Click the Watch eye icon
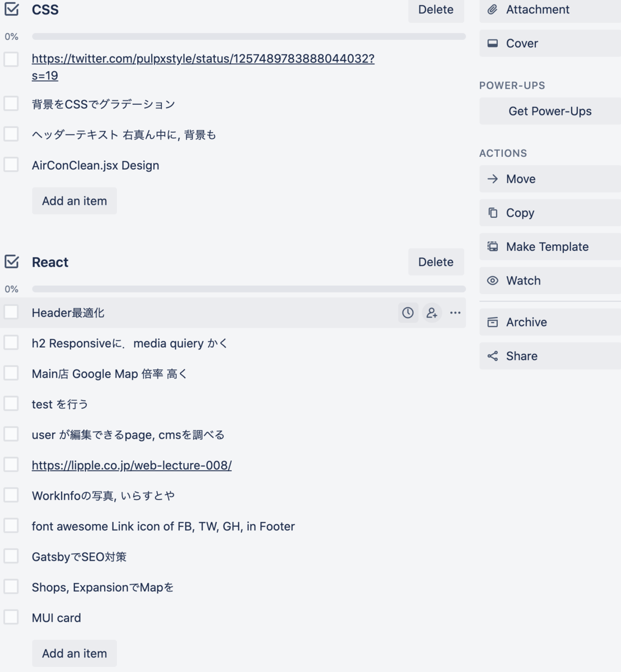 point(492,280)
